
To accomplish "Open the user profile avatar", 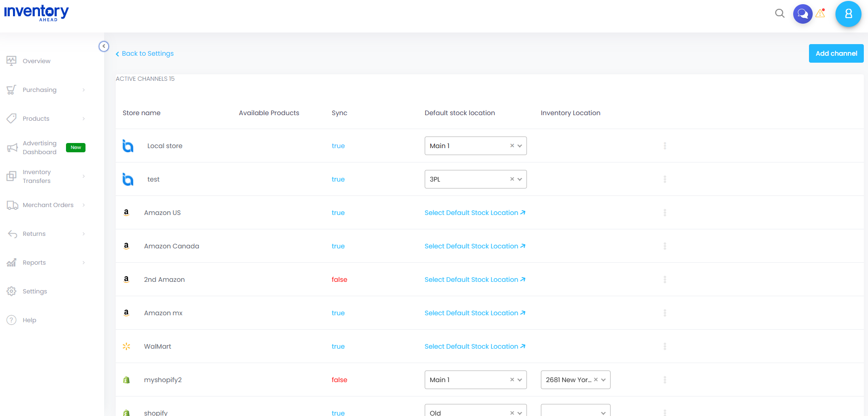I will click(x=848, y=14).
